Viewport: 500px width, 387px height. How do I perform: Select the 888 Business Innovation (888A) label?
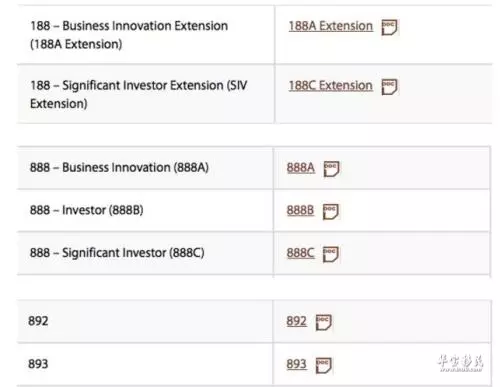point(119,167)
